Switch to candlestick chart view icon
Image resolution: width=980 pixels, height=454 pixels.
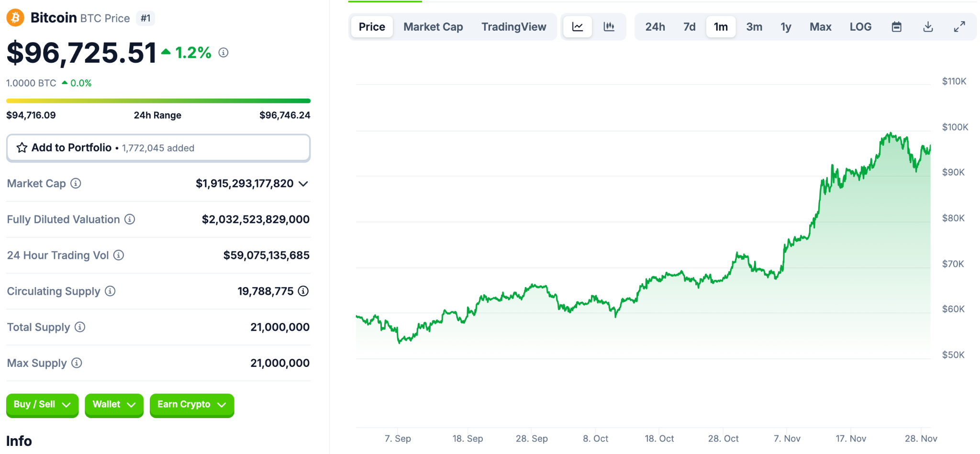(609, 27)
